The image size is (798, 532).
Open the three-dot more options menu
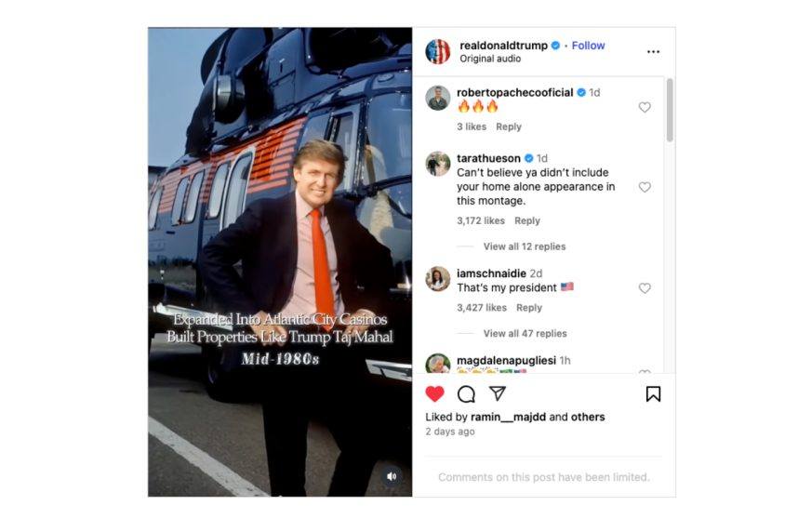(653, 51)
